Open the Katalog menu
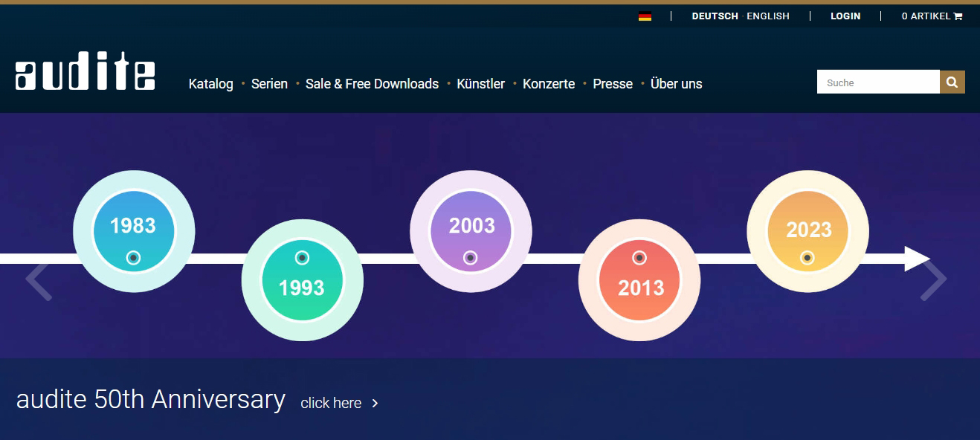Screen dimensions: 980x440 [x=210, y=84]
